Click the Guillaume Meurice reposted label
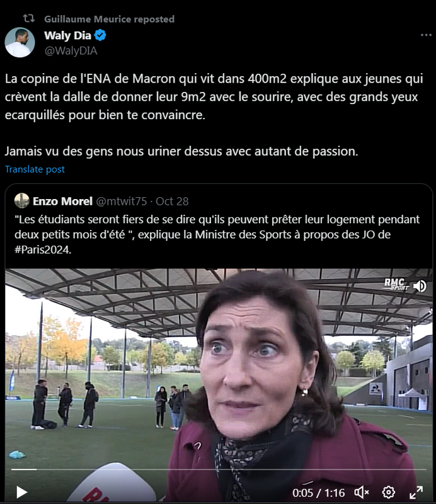The width and height of the screenshot is (436, 504). click(110, 19)
